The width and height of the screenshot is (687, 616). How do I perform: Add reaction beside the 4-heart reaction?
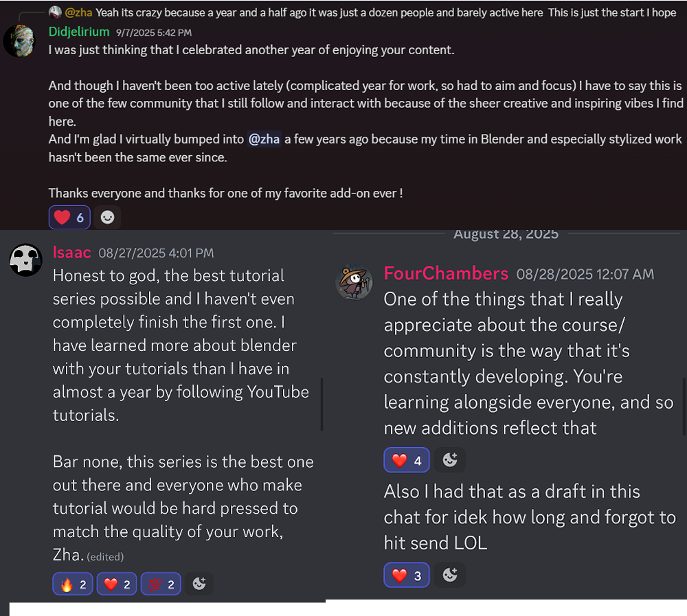point(450,460)
